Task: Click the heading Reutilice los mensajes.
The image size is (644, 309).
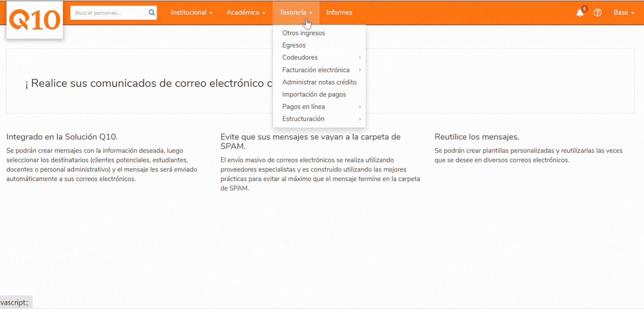Action: coord(477,137)
